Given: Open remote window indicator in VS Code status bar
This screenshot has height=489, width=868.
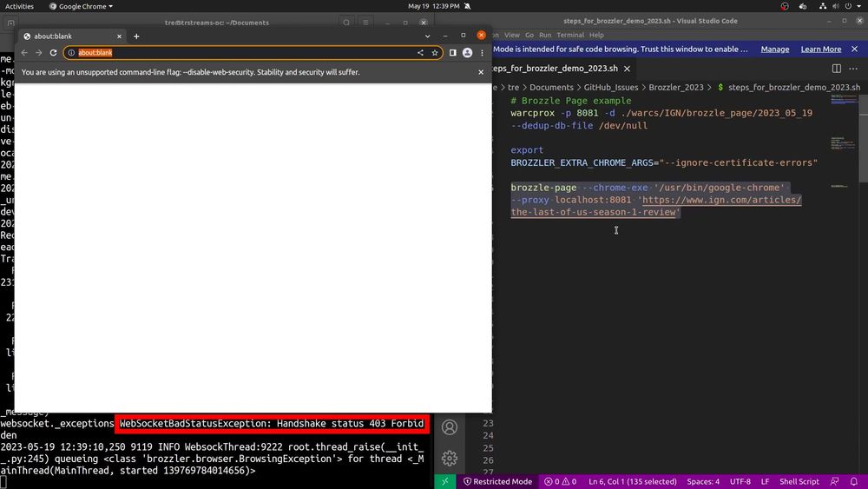Looking at the screenshot, I should (x=445, y=482).
